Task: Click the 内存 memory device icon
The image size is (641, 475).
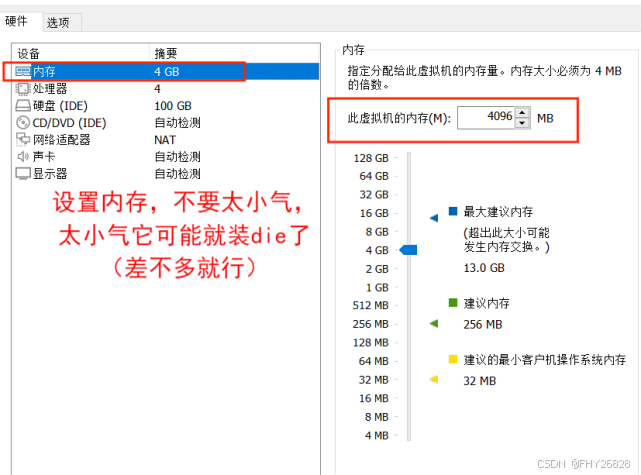Action: coord(23,72)
